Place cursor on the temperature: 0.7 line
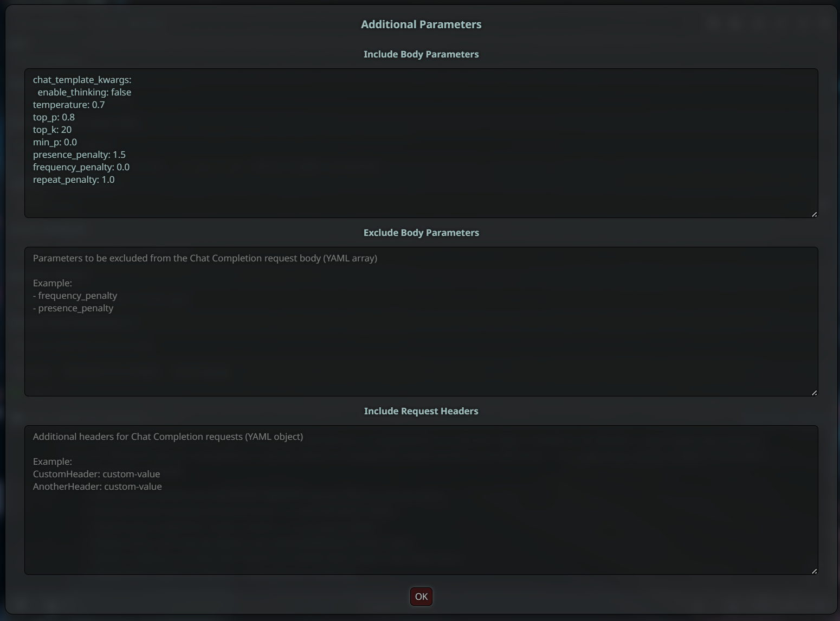Image resolution: width=840 pixels, height=621 pixels. tap(69, 105)
